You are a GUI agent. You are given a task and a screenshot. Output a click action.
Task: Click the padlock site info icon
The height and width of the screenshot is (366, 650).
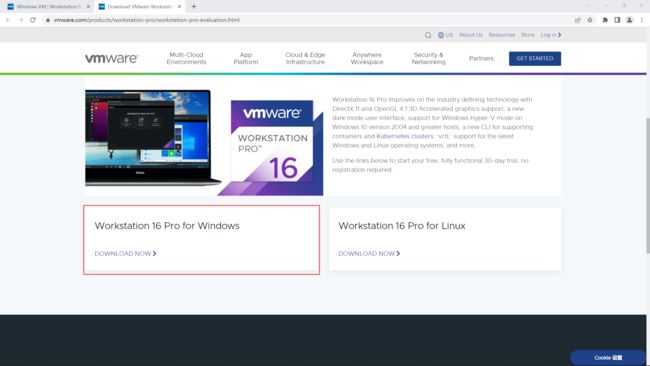48,20
